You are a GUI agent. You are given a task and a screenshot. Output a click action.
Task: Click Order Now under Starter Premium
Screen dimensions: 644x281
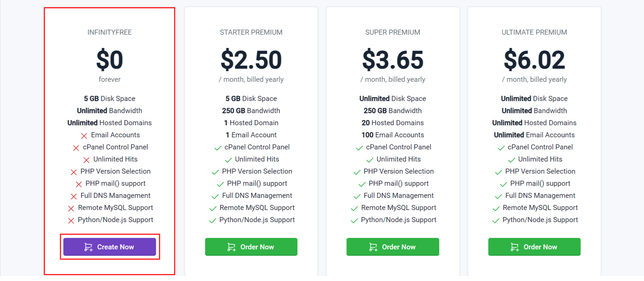251,247
